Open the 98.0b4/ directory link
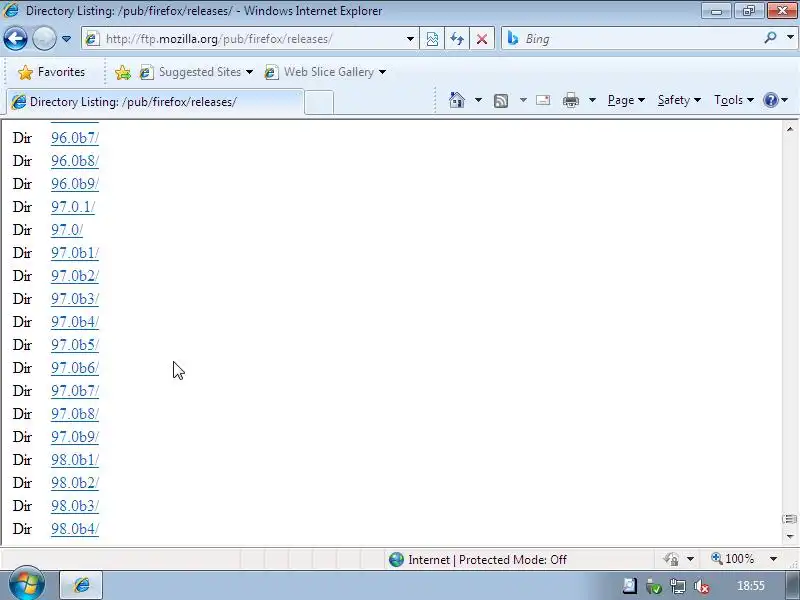The width and height of the screenshot is (800, 600). coord(74,529)
